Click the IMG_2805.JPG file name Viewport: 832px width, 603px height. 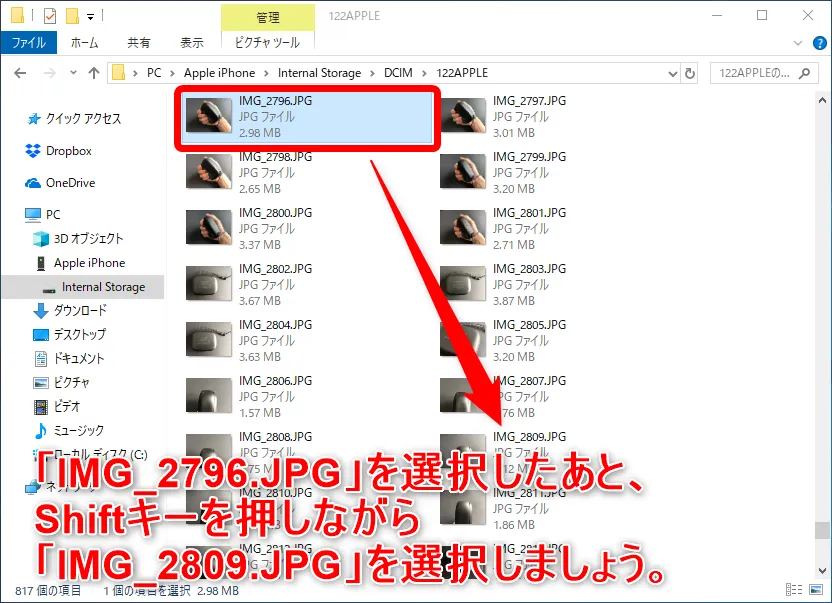click(x=529, y=324)
